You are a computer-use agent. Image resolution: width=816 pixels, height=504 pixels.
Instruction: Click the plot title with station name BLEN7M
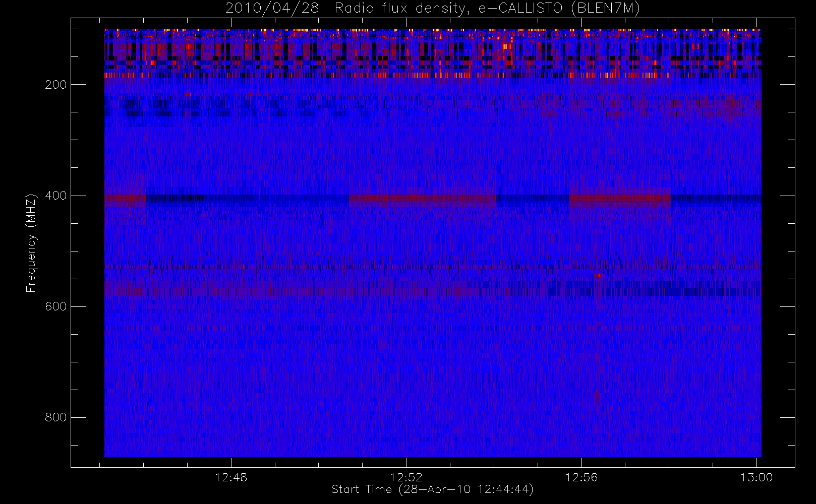coord(433,9)
